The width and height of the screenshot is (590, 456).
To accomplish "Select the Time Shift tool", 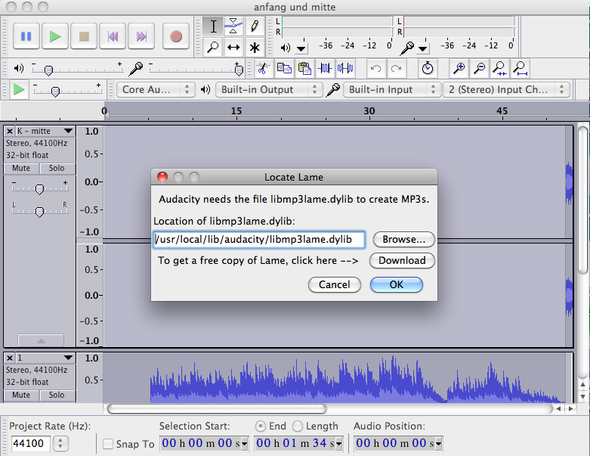I will (234, 47).
